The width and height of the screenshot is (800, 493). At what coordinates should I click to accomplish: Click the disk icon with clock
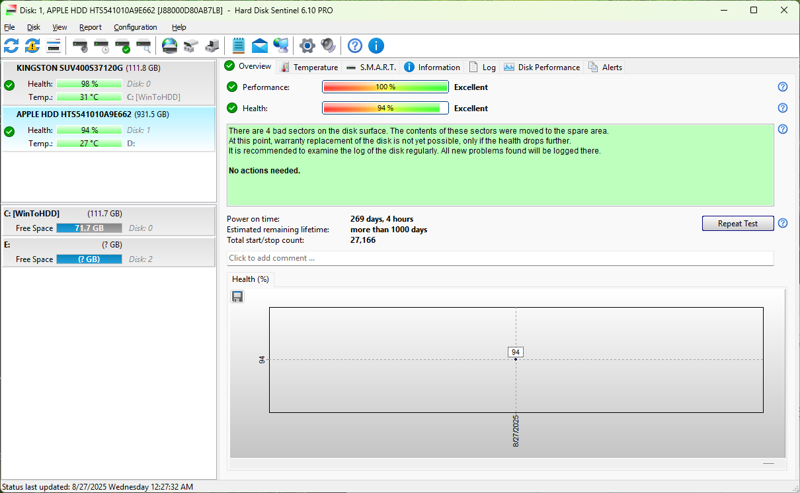coord(102,46)
